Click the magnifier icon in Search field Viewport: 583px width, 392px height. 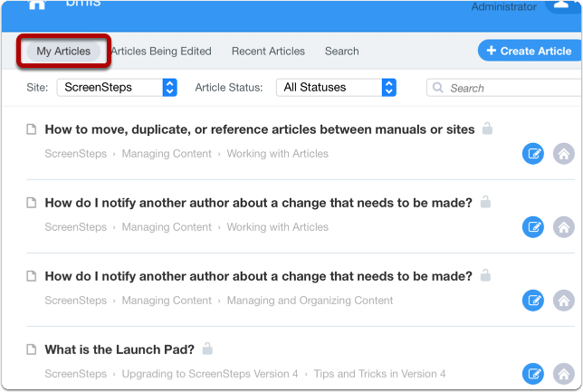[x=438, y=88]
